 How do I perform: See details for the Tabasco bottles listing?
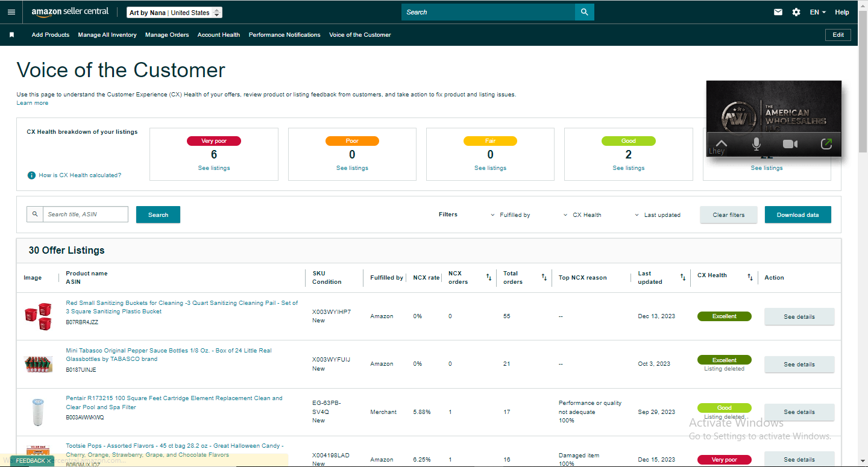(799, 364)
